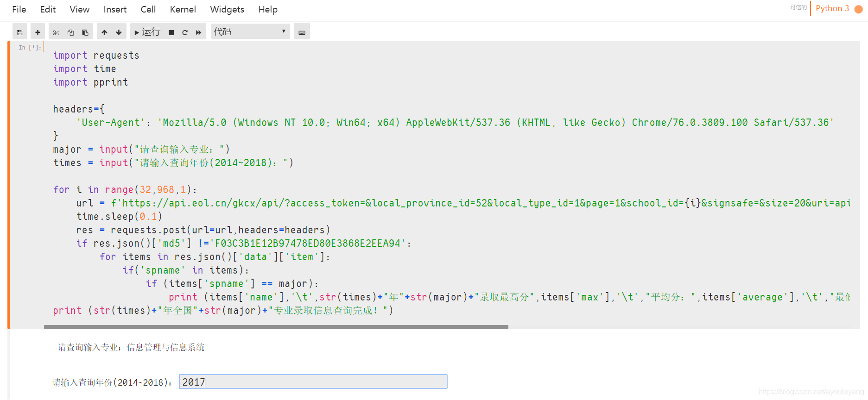Open the Insert menu
The image size is (868, 400).
click(x=115, y=9)
